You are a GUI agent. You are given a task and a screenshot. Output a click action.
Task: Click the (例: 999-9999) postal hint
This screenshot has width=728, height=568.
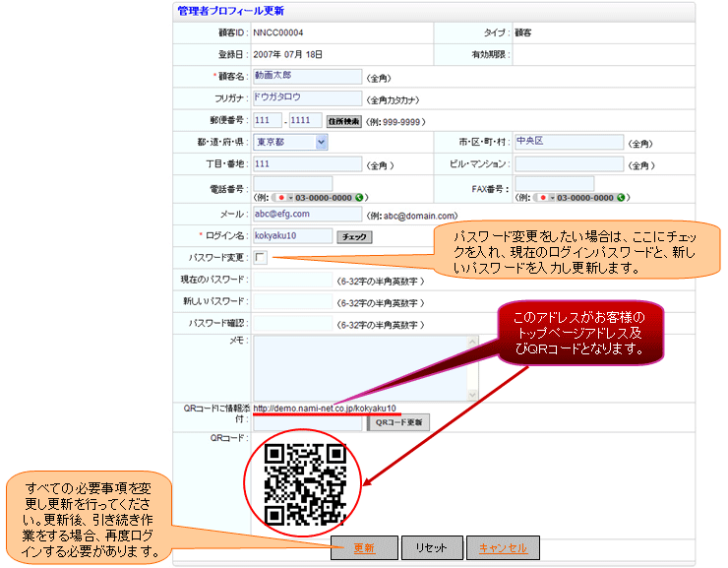[395, 122]
